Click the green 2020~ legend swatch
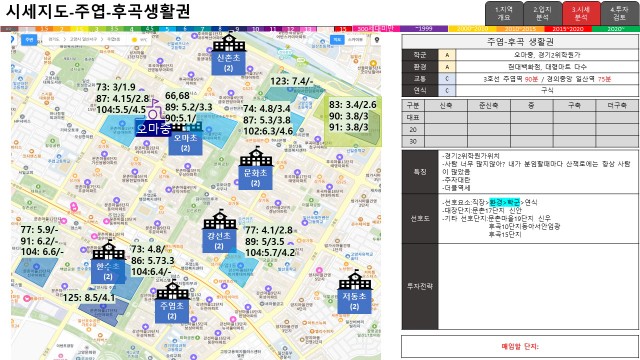640x360 pixels. pyautogui.click(x=615, y=29)
